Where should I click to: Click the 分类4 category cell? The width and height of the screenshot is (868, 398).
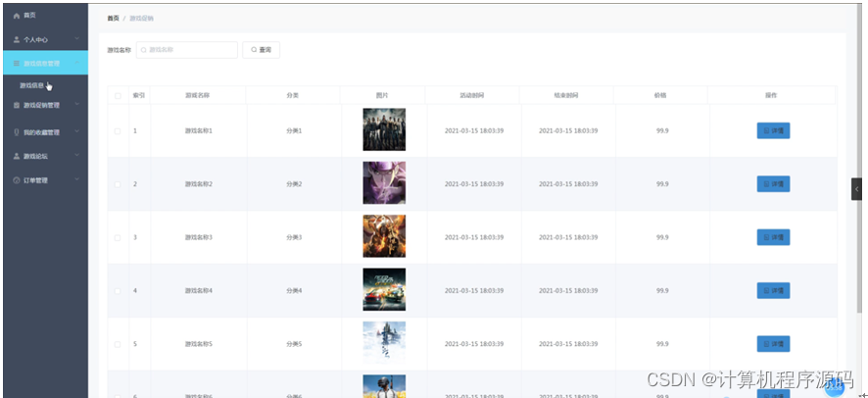pyautogui.click(x=294, y=291)
